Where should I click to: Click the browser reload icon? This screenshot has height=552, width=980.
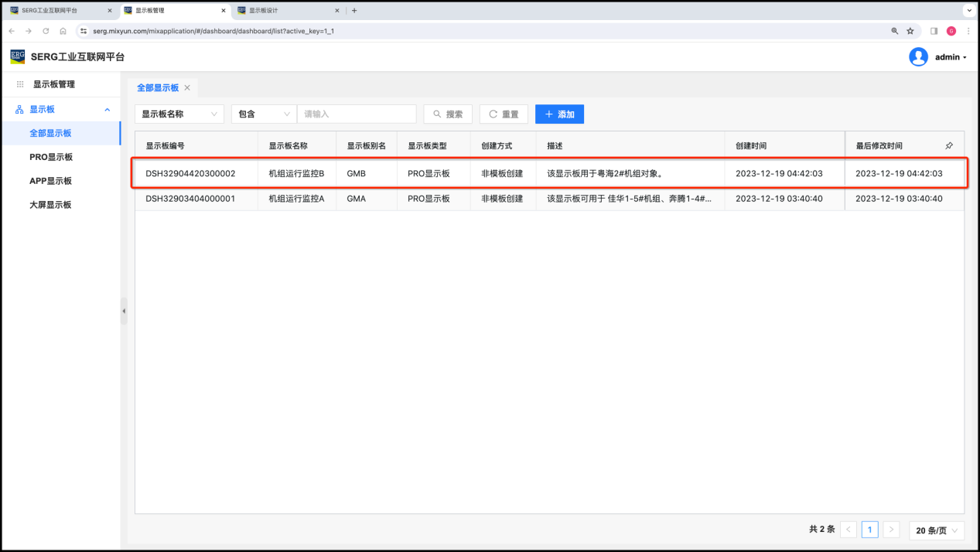point(46,31)
